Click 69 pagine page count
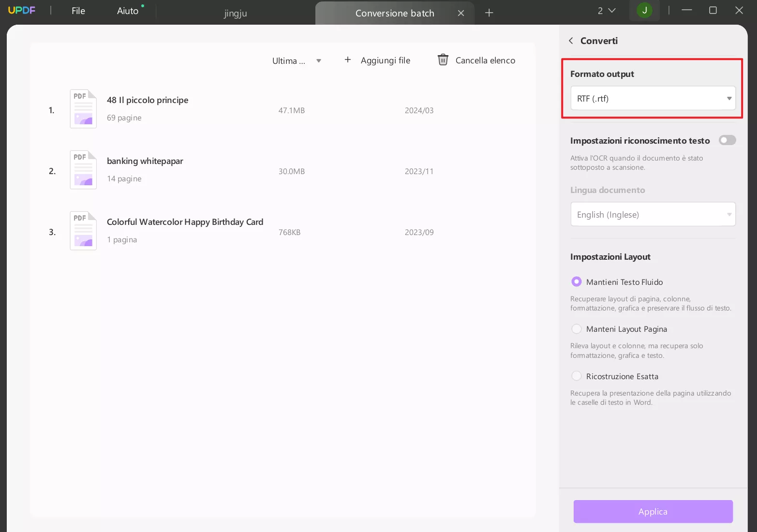This screenshot has width=757, height=532. (x=124, y=118)
